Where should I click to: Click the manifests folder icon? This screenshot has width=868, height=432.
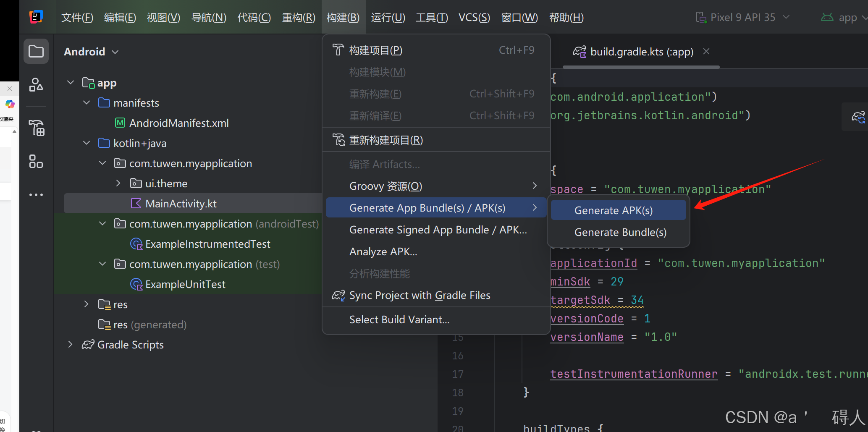click(x=104, y=103)
